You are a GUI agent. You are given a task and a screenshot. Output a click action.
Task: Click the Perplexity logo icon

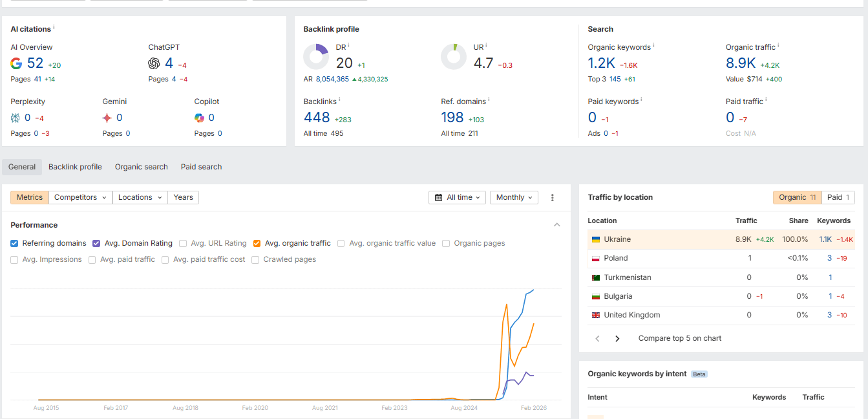coord(16,118)
